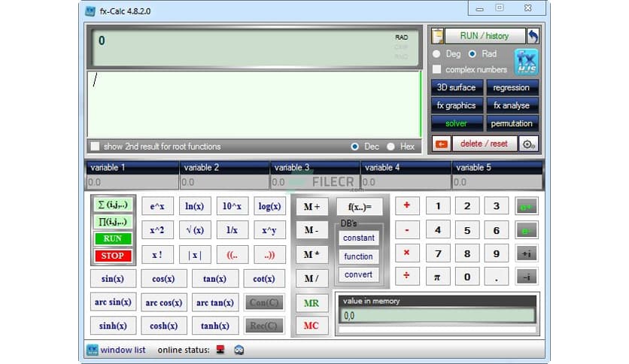The height and width of the screenshot is (364, 629).
Task: Click the Π (i,j,..) product button
Action: (x=113, y=222)
